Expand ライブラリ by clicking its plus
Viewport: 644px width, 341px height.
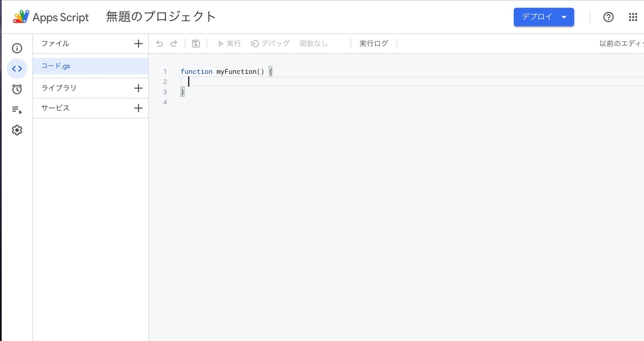coord(138,88)
